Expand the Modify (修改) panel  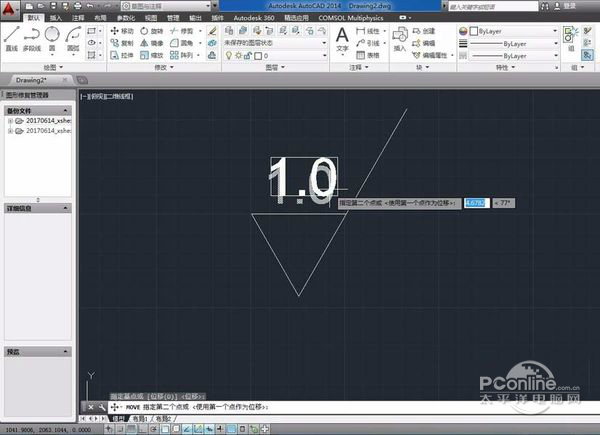pyautogui.click(x=164, y=67)
